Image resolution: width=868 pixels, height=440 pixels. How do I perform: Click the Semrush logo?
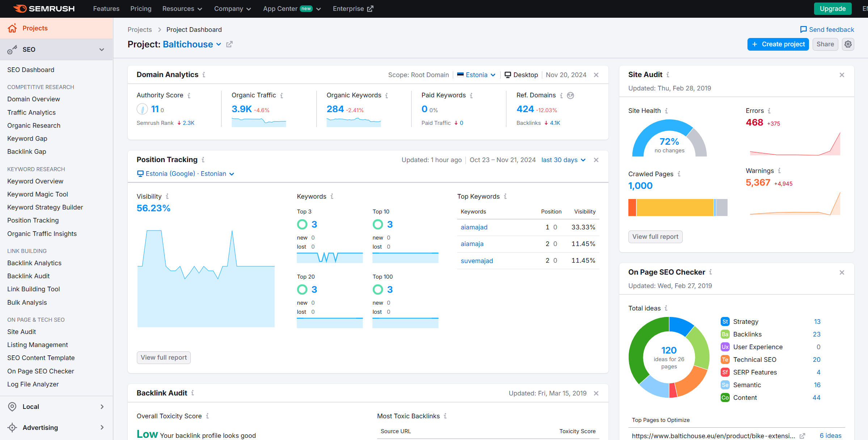tap(44, 9)
